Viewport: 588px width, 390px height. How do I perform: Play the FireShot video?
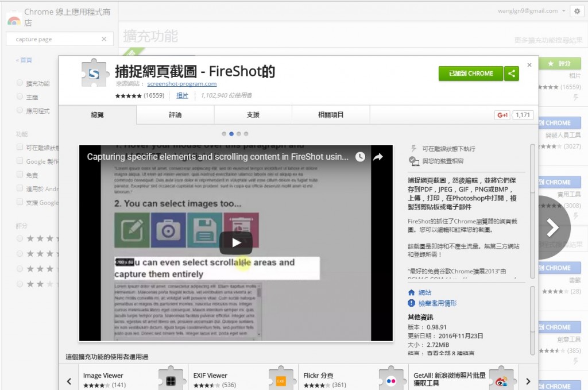tap(236, 242)
